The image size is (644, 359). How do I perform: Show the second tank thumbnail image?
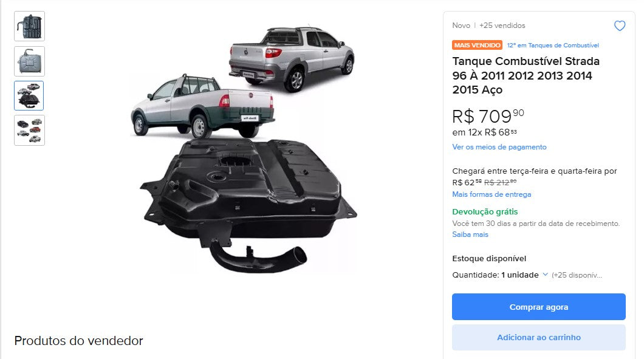(29, 61)
